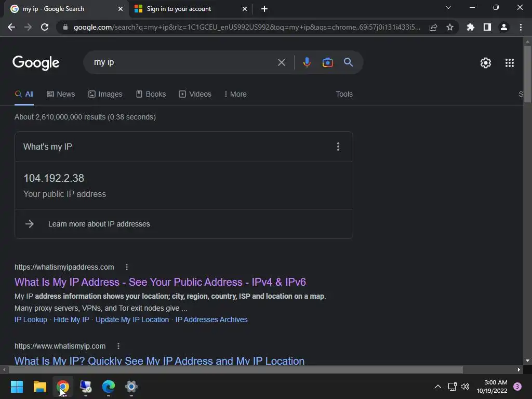
Task: Open the IP Addresses Archives sitelink
Action: pyautogui.click(x=211, y=320)
